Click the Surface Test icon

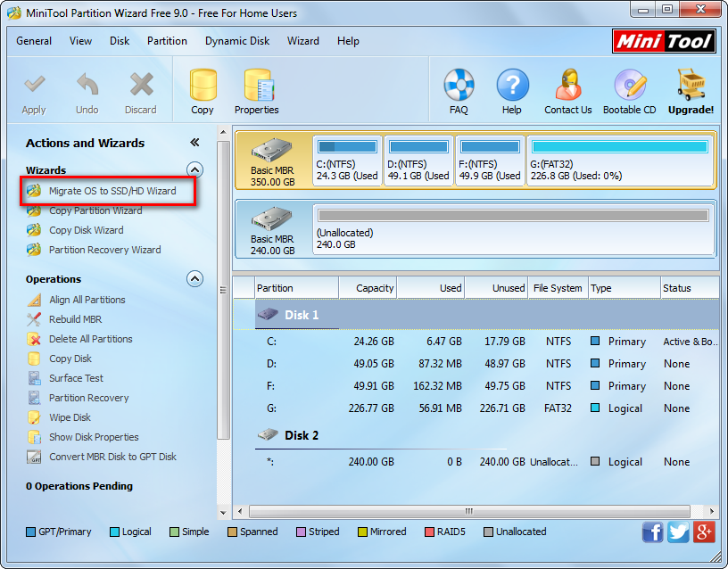pyautogui.click(x=34, y=378)
